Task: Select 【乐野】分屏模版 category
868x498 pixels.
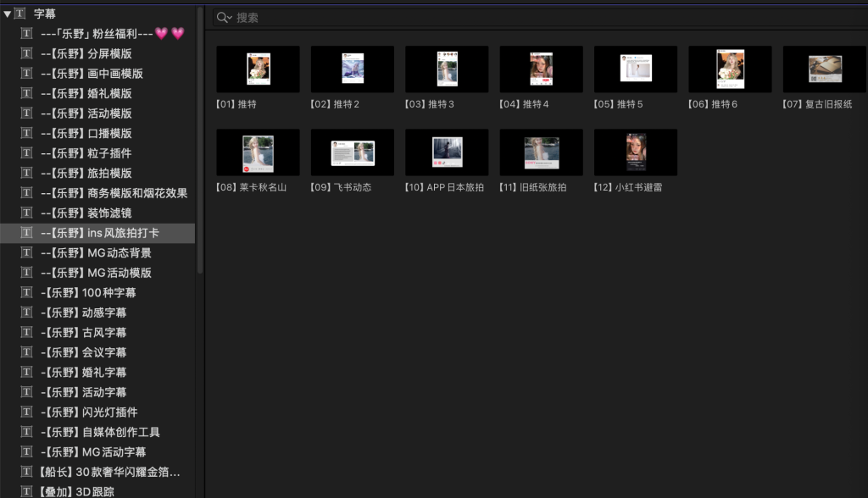Action: (97, 53)
